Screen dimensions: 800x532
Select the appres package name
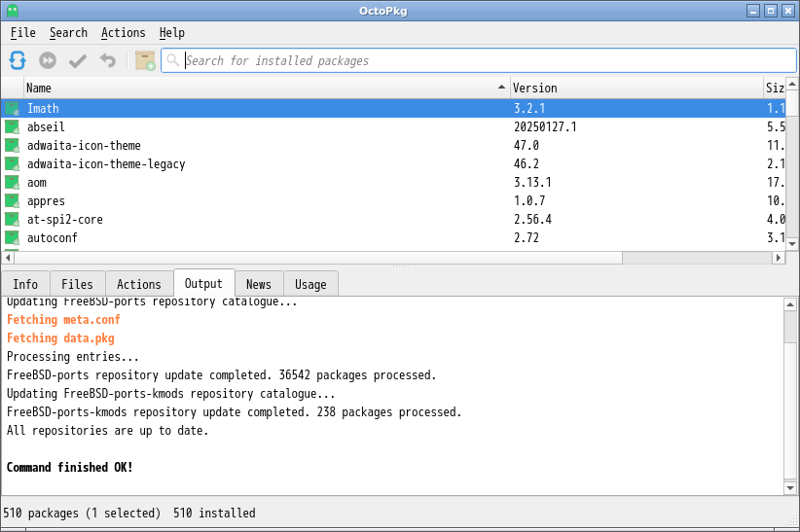[x=46, y=201]
